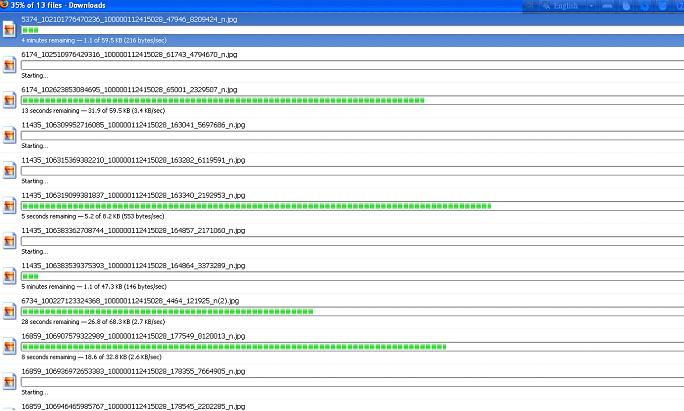Click file icon for 11435_..._3373289_n.jpg download
684x411 pixels.
click(9, 277)
